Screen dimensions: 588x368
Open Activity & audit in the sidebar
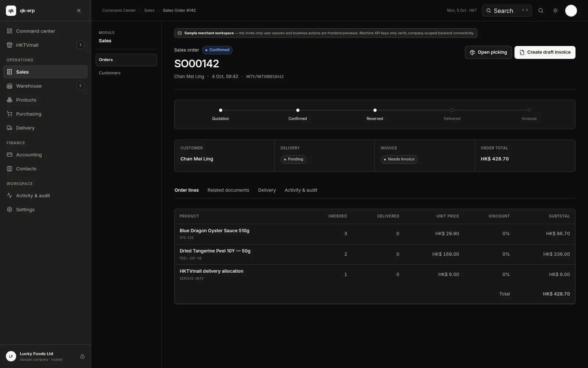[45, 195]
